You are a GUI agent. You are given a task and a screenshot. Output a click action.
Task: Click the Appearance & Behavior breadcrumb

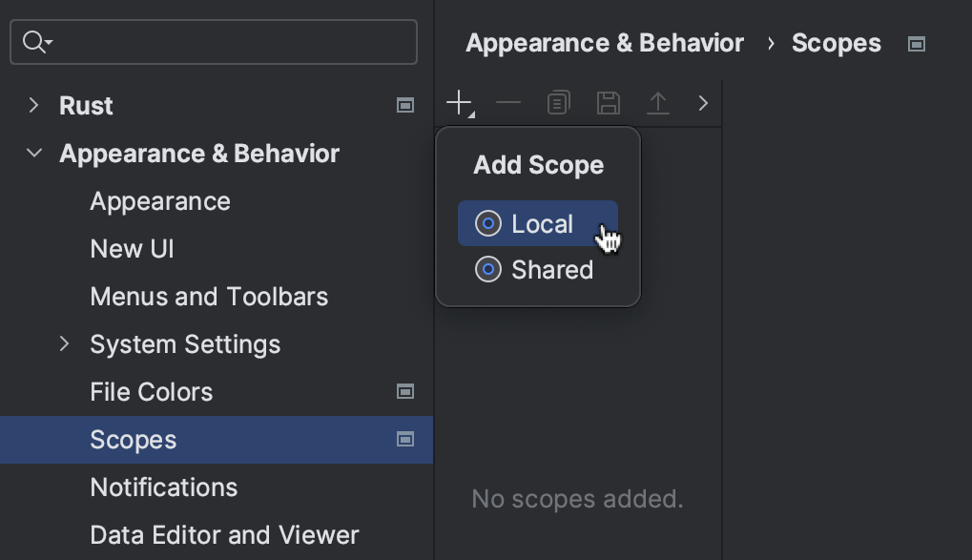point(603,42)
